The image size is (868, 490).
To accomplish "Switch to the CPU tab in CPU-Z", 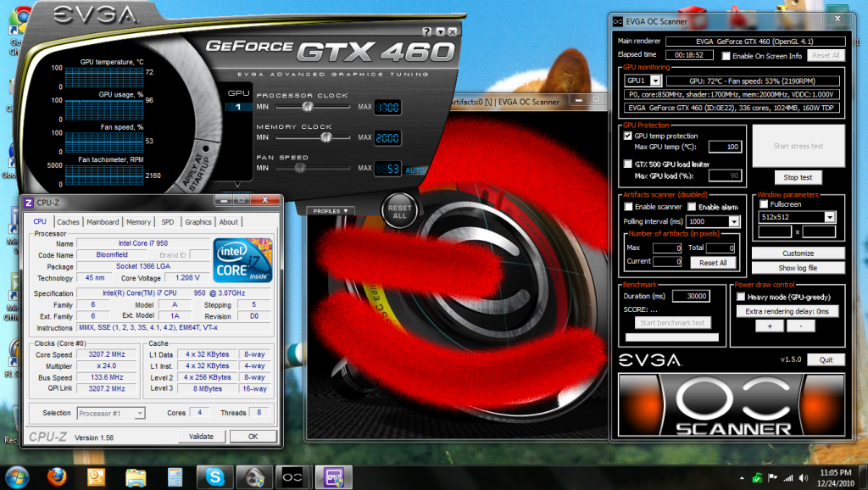I will [40, 221].
